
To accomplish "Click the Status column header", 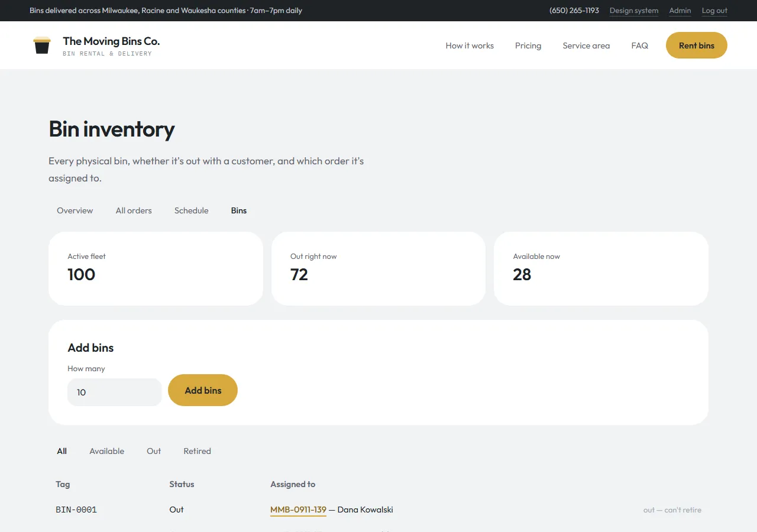I will click(x=182, y=484).
